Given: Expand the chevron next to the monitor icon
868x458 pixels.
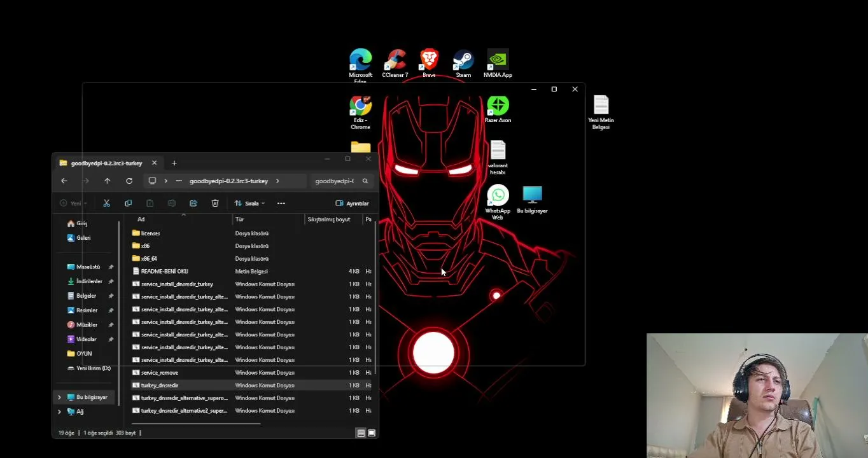Looking at the screenshot, I should 165,181.
